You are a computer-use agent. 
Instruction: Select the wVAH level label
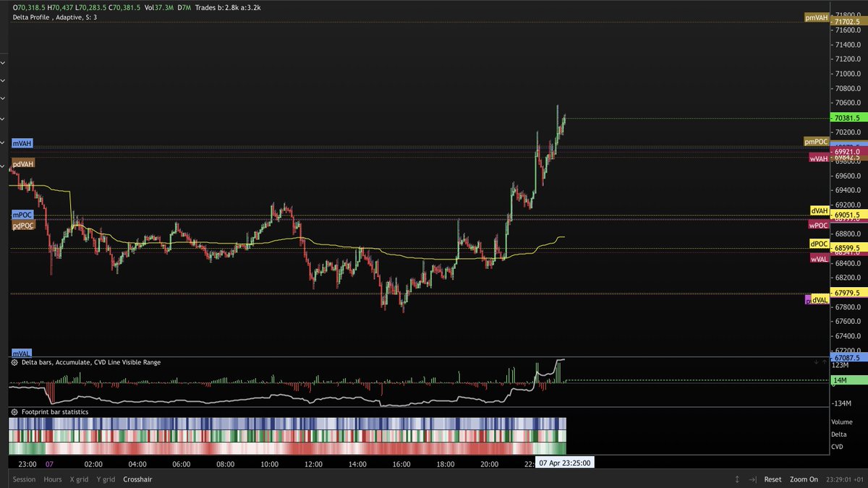(819, 158)
